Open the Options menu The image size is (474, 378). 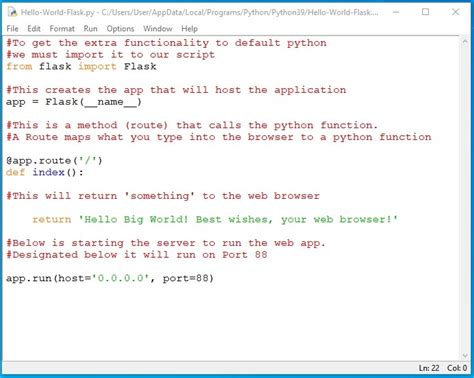120,29
